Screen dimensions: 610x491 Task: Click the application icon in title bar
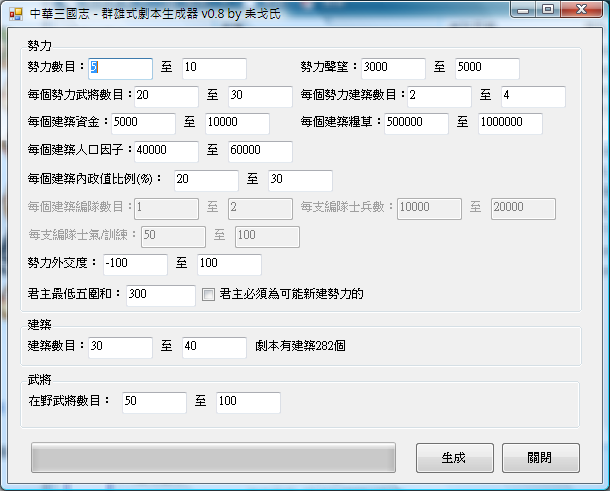click(16, 14)
